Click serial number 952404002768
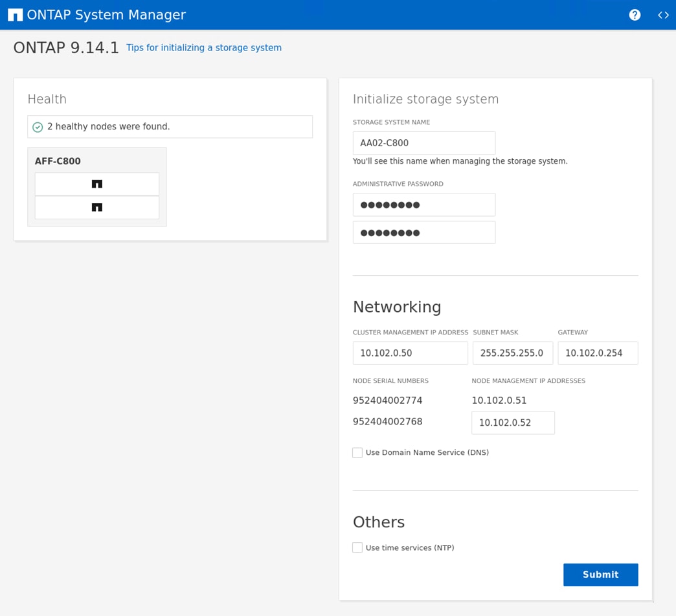The width and height of the screenshot is (676, 616). tap(387, 421)
